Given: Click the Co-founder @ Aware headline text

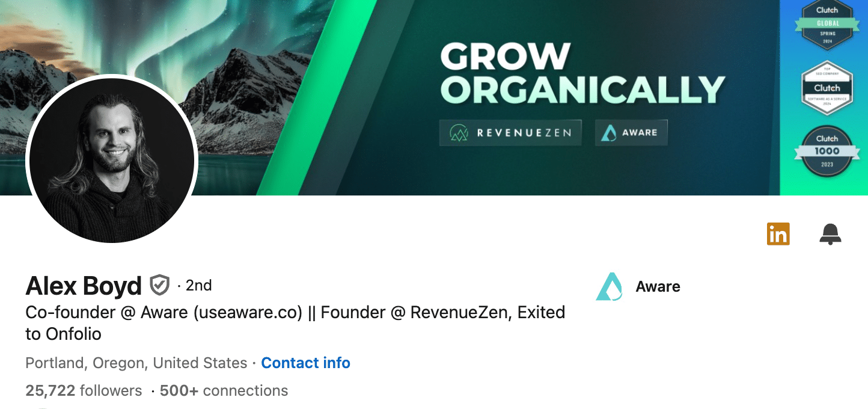Looking at the screenshot, I should [295, 323].
